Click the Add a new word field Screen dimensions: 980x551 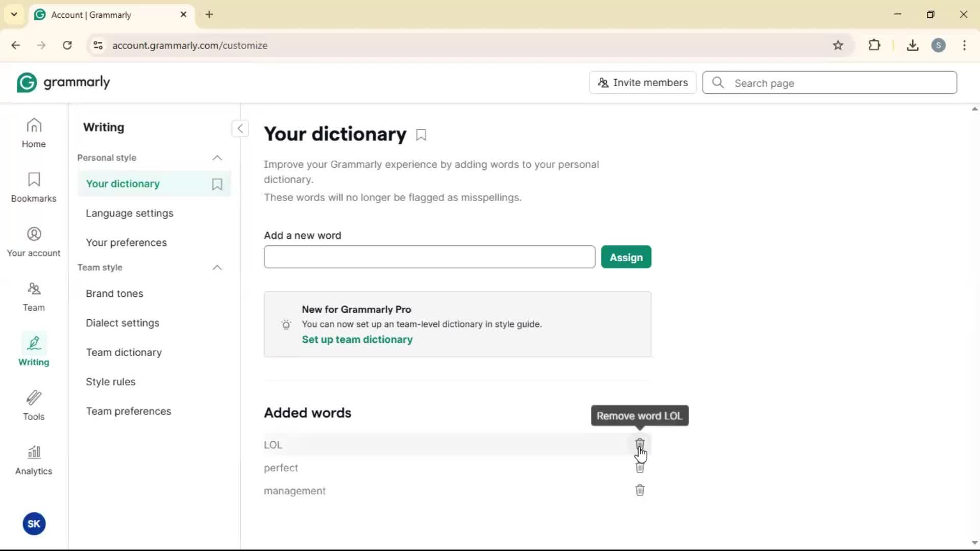point(429,257)
